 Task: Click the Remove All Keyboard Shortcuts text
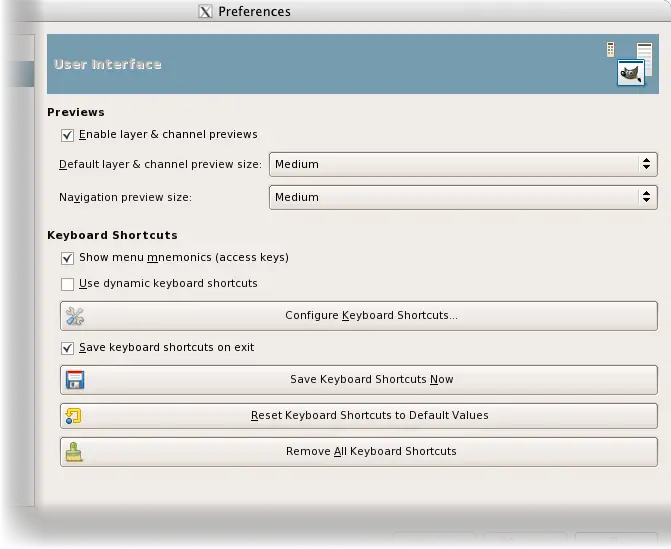click(x=371, y=452)
